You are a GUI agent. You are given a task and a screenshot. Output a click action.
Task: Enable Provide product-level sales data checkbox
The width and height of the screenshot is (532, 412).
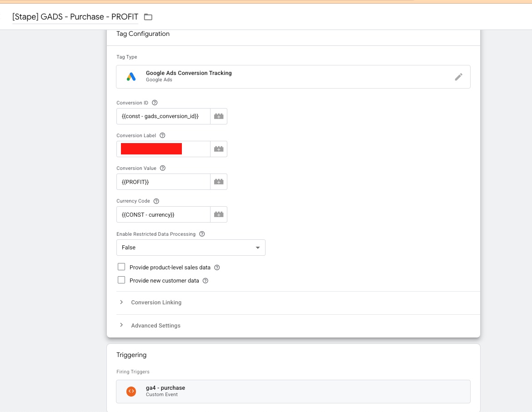(121, 267)
